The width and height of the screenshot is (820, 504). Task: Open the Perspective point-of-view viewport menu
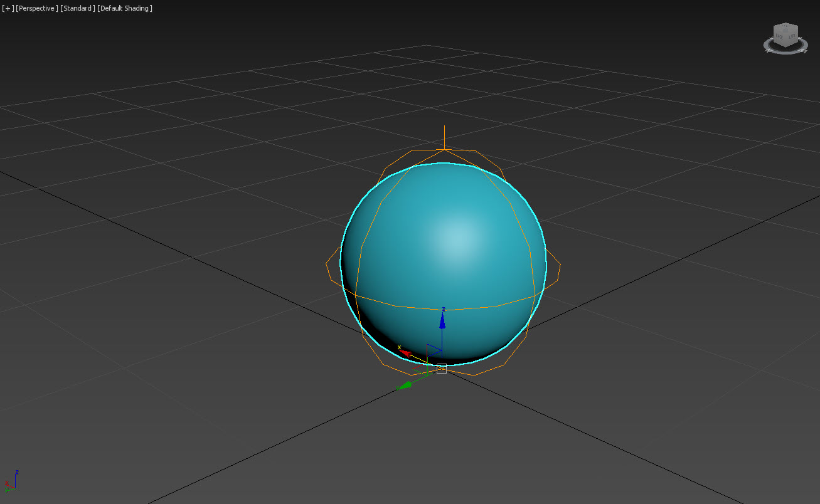pyautogui.click(x=38, y=8)
